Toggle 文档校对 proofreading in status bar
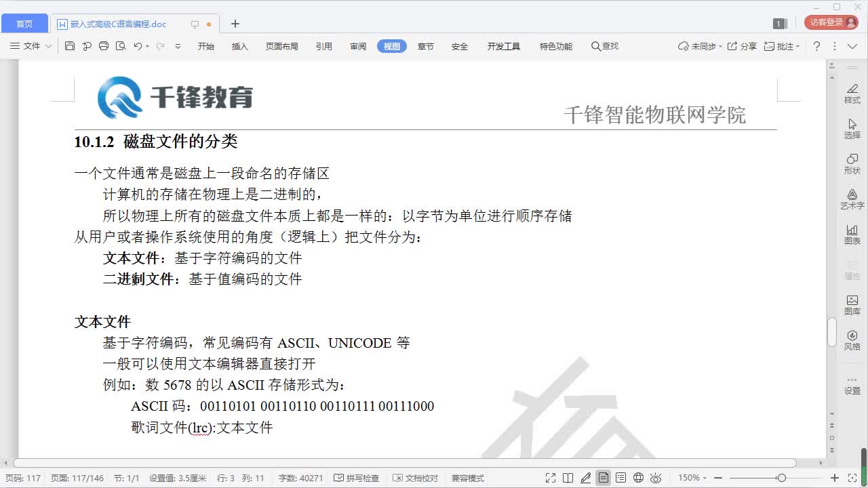This screenshot has height=488, width=868. (x=415, y=478)
